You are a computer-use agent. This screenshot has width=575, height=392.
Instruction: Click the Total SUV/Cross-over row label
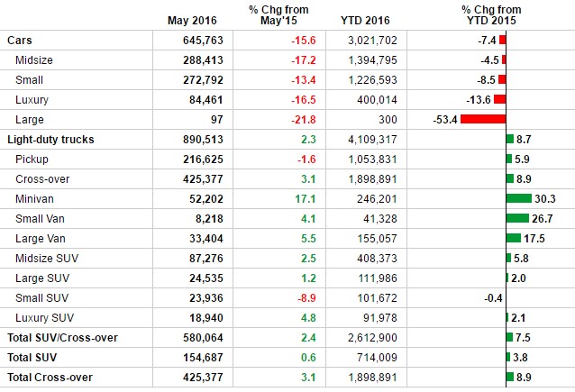[63, 338]
